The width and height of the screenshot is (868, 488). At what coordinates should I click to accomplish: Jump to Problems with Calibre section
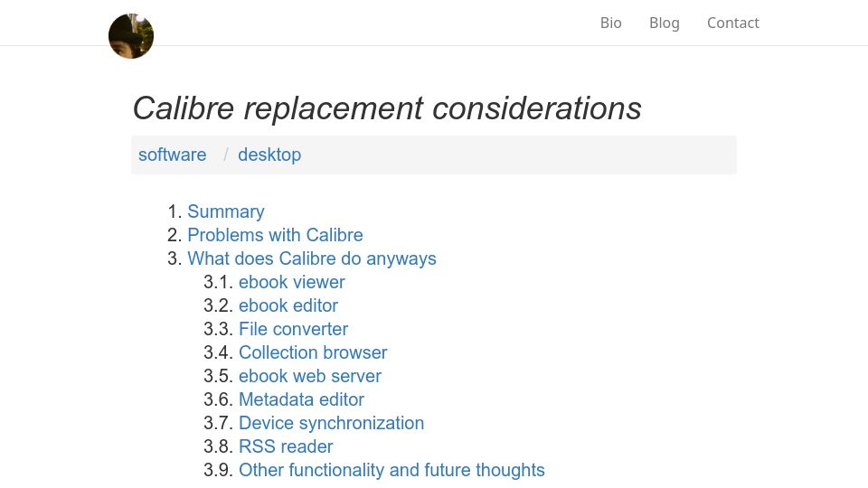click(x=275, y=235)
